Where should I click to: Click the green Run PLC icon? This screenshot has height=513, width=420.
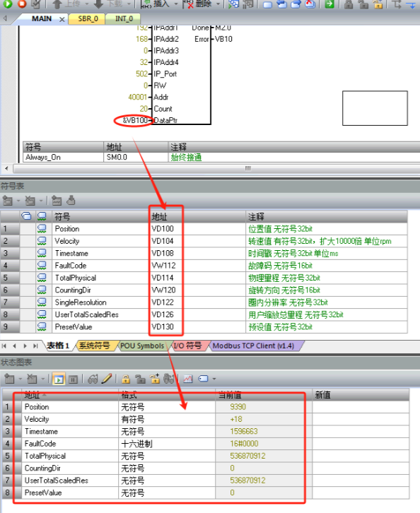(7, 4)
